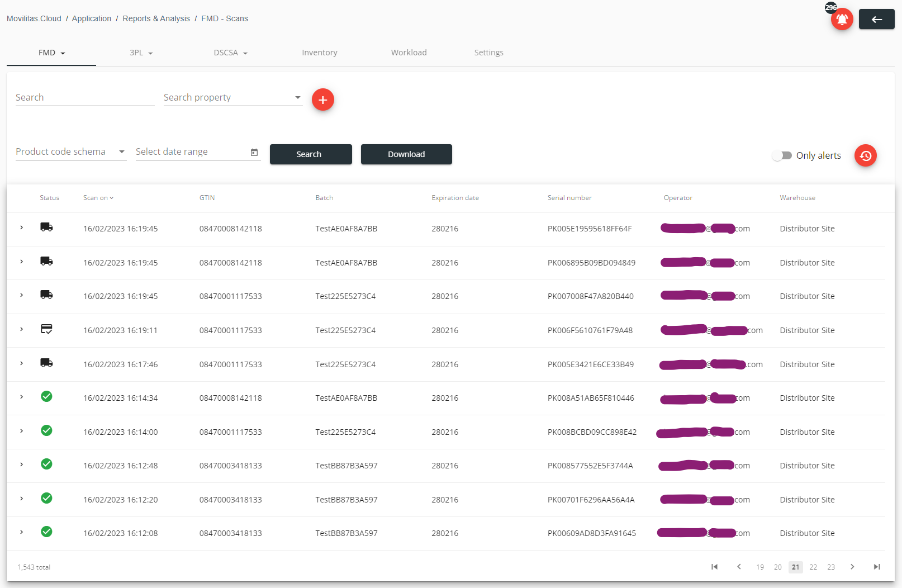Expand row with serial PK006895B09BD094849

pos(21,262)
